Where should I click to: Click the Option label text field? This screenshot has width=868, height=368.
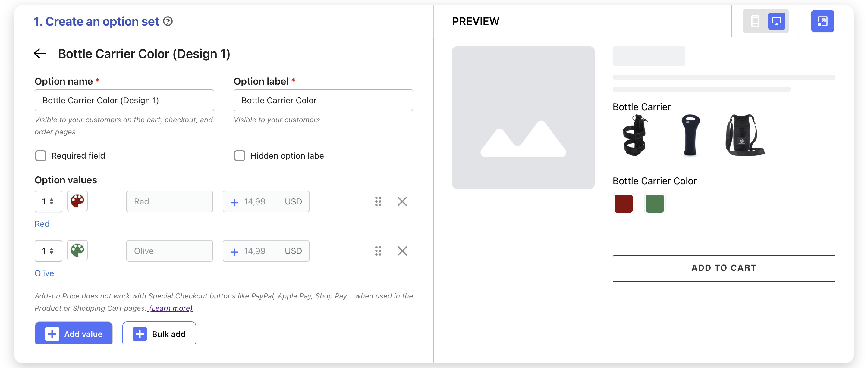[323, 100]
